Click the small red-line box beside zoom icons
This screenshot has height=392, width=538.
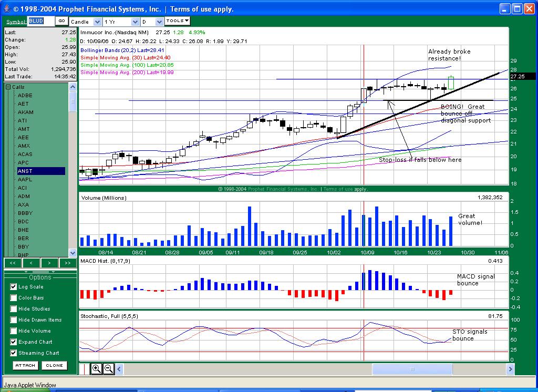click(85, 369)
